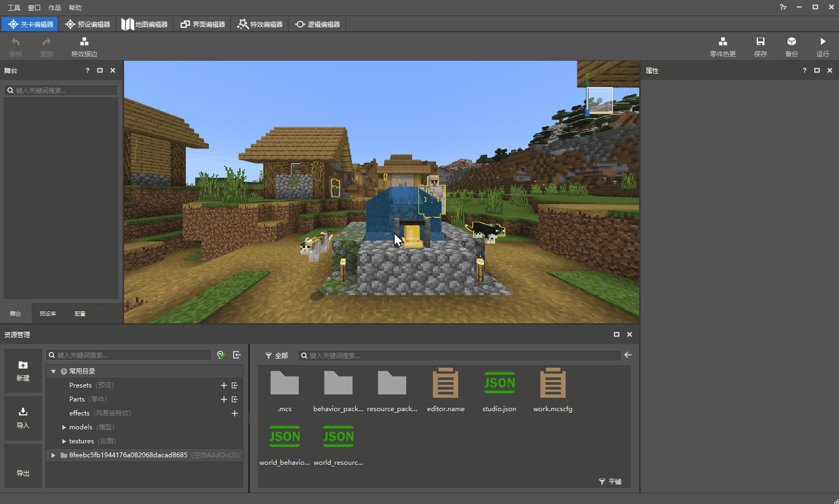Click the help icon in the 属性 panel header
The width and height of the screenshot is (839, 504).
(805, 70)
